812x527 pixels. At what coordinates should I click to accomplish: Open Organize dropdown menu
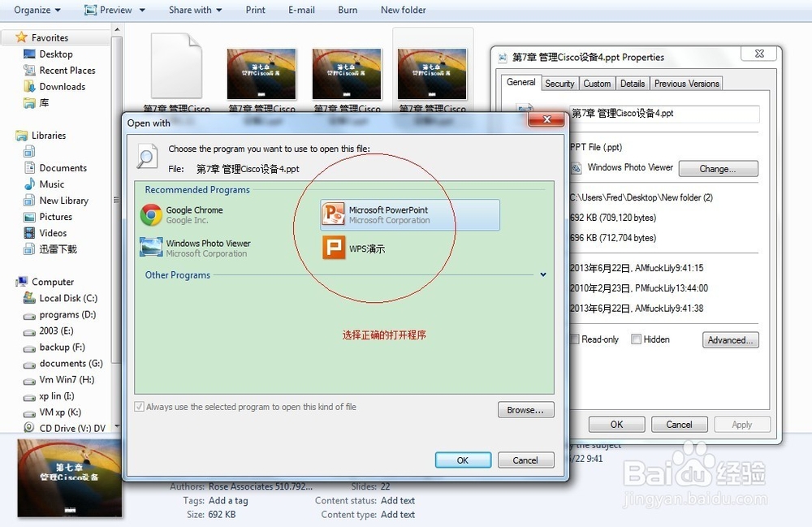[37, 10]
